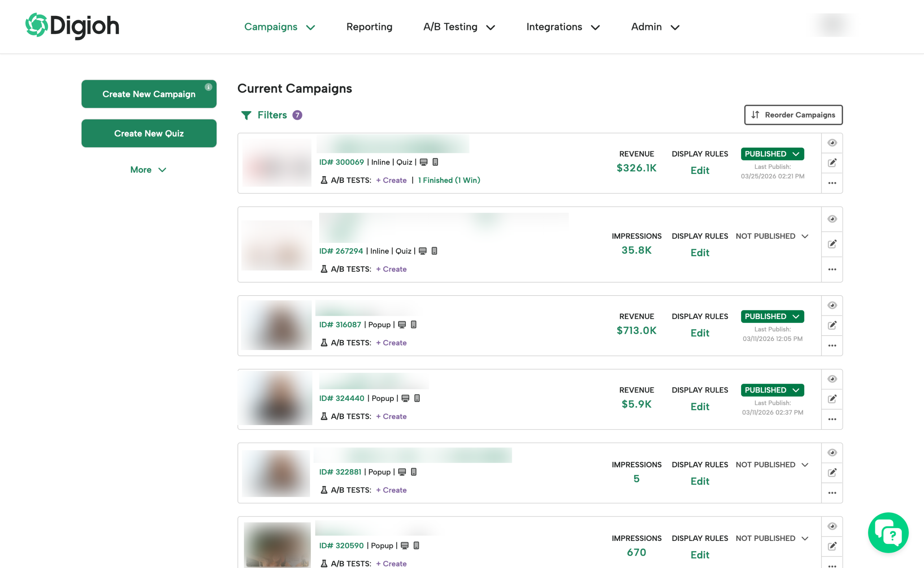The width and height of the screenshot is (924, 568).
Task: Expand the More options in sidebar
Action: (x=148, y=170)
